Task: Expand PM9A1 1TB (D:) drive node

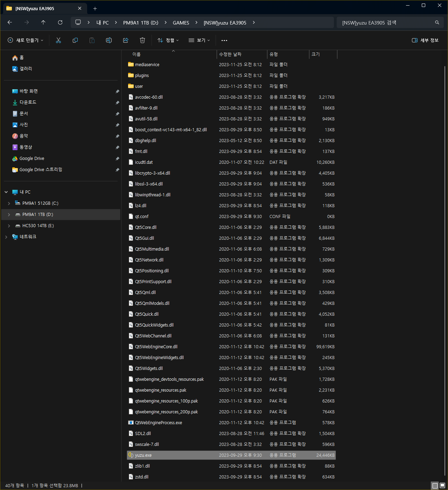Action: click(9, 215)
